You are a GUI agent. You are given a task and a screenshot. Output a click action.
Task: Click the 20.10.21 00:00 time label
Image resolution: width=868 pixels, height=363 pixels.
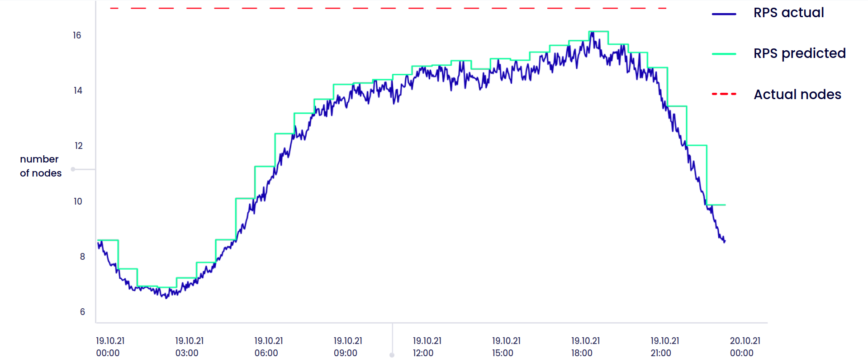pos(745,347)
